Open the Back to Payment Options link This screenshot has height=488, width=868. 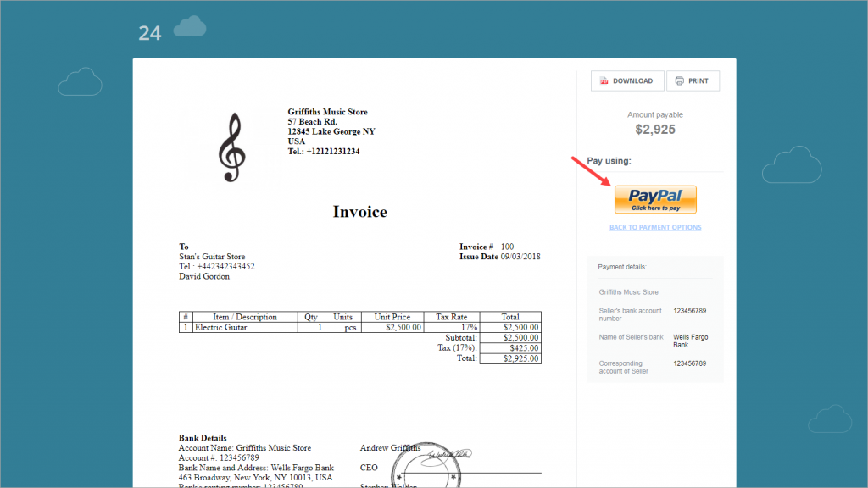[x=655, y=227]
